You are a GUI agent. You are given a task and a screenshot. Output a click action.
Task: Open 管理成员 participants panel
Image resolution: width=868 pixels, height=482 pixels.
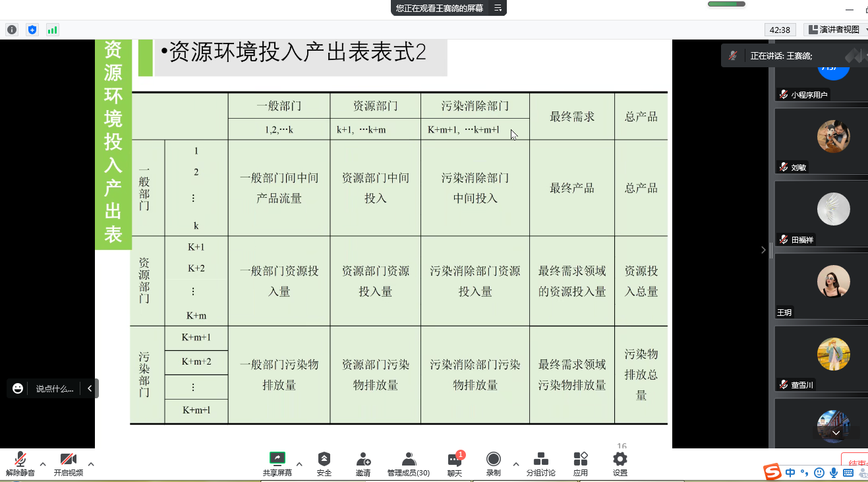(409, 464)
